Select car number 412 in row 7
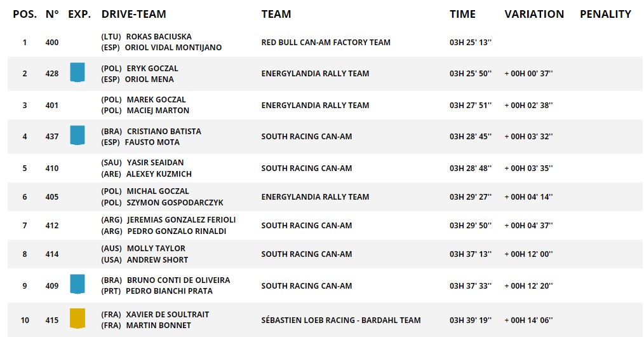Viewport: 644px width, 337px height. [51, 225]
